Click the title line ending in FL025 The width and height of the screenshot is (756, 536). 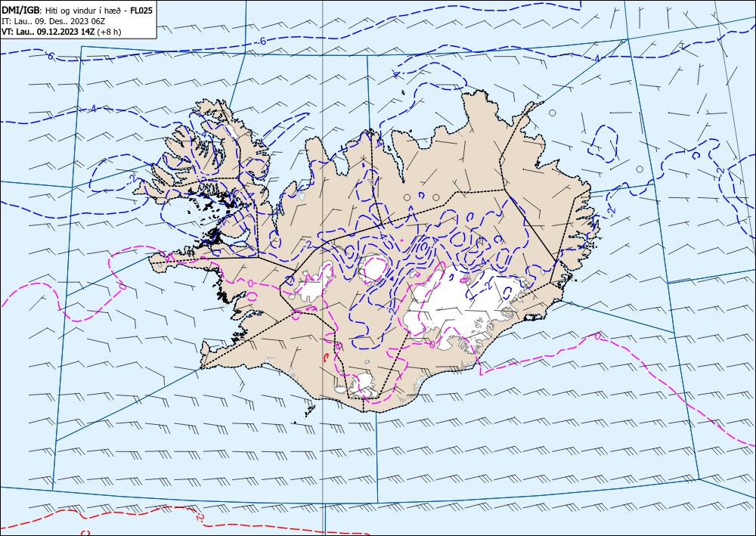pyautogui.click(x=77, y=10)
